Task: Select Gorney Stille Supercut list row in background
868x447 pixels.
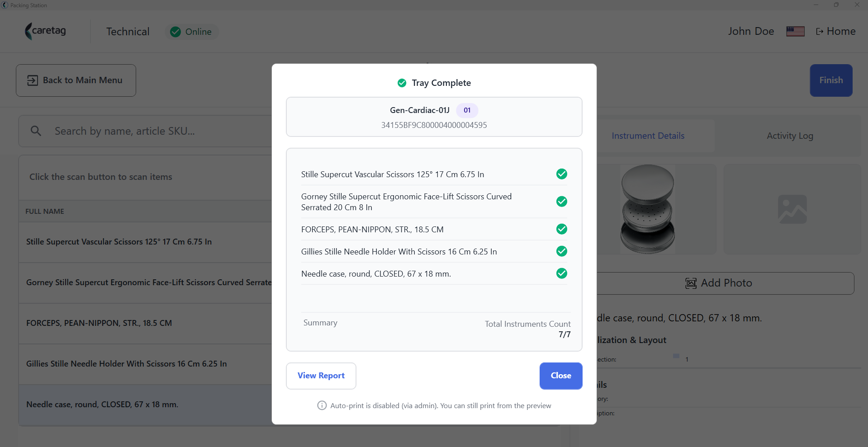Action: tap(145, 282)
